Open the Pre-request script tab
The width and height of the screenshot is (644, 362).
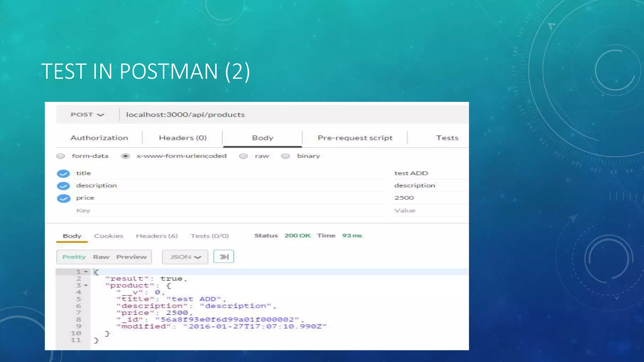click(355, 138)
